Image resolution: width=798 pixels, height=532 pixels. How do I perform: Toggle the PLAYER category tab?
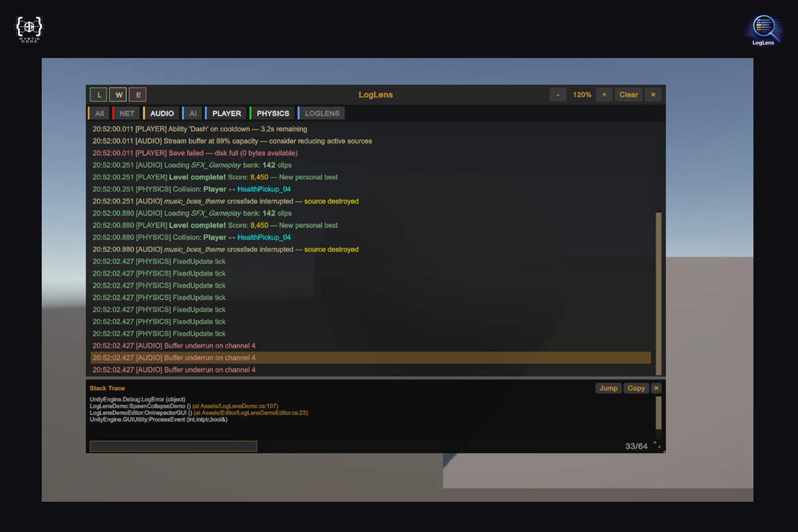pyautogui.click(x=226, y=114)
